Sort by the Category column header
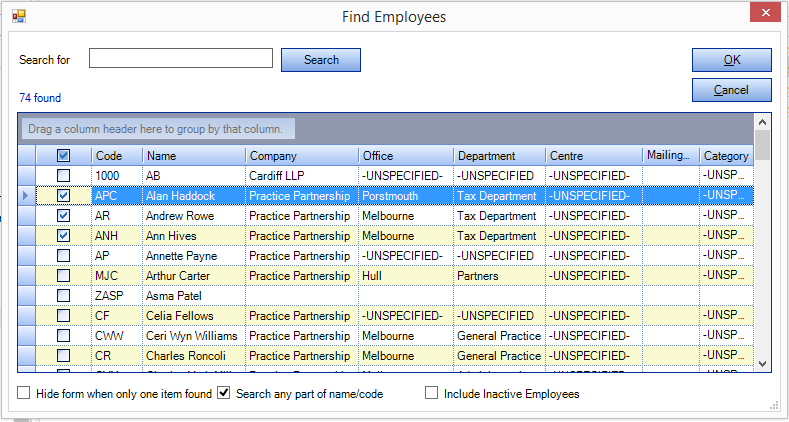Viewport: 789px width, 422px height. coord(727,156)
